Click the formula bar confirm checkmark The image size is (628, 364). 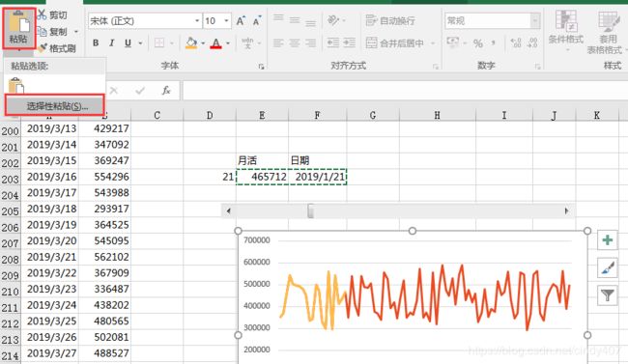point(140,91)
